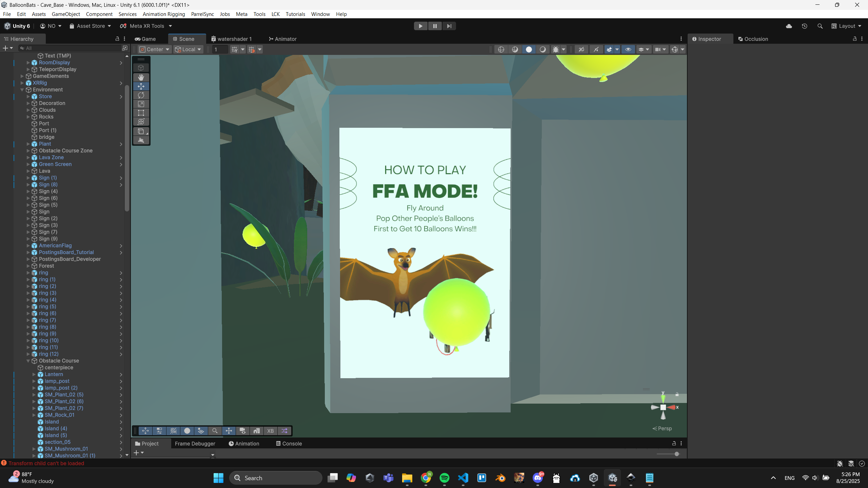Click the Unity cloud icon
The width and height of the screenshot is (868, 488).
(x=789, y=26)
